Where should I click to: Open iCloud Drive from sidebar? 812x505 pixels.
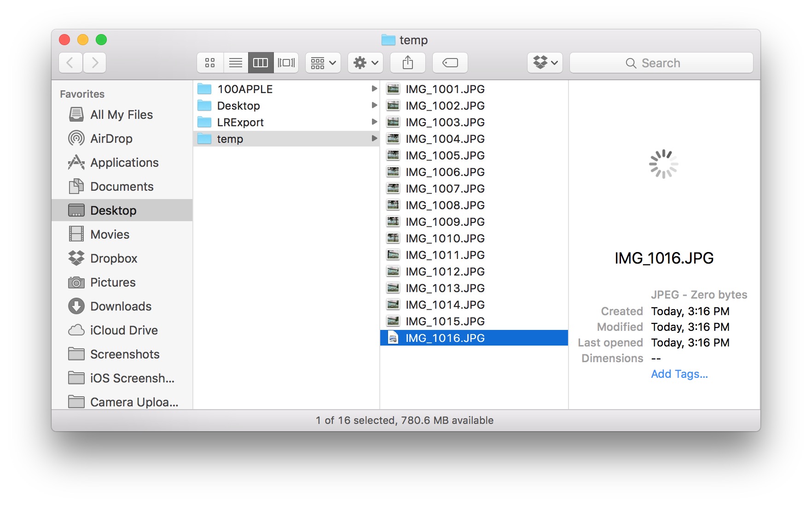[x=124, y=330]
